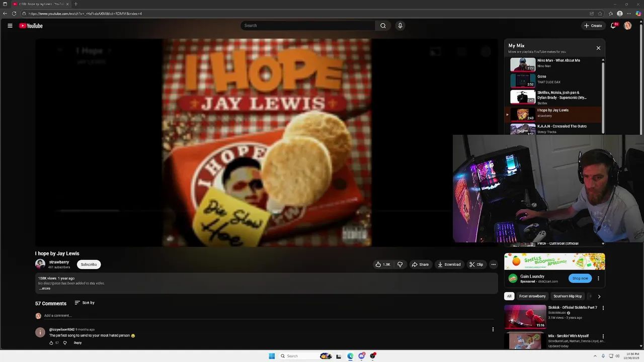Screen dimensions: 644x362
Task: Open YouTube notifications bell
Action: coord(613,26)
